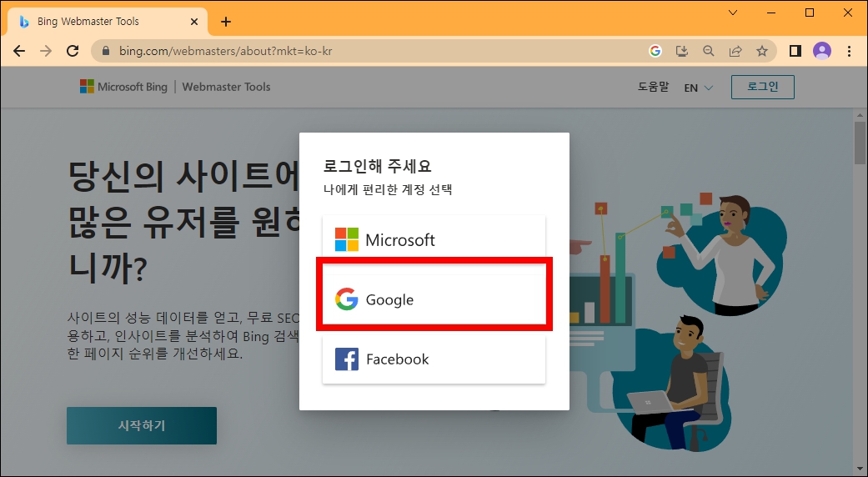Choose Google as the sign-in account
The image size is (868, 477).
click(434, 299)
